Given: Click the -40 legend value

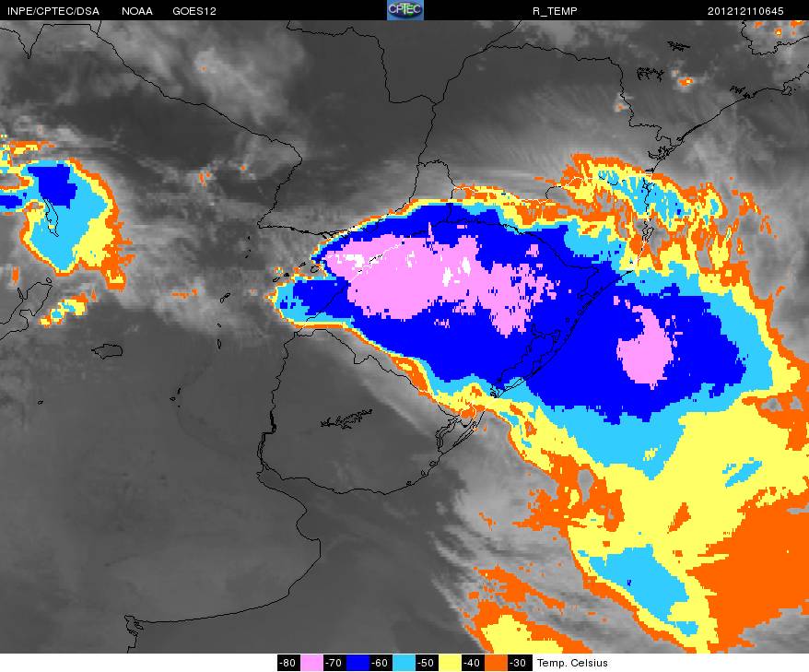Looking at the screenshot, I should coord(472,663).
